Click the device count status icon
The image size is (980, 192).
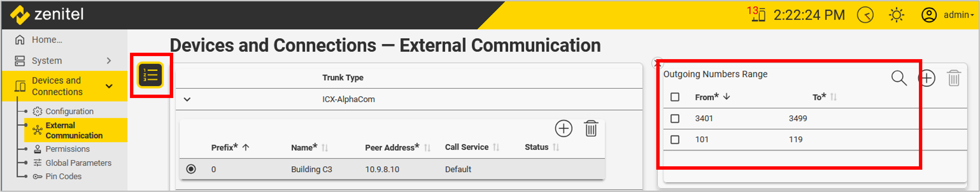(x=757, y=15)
